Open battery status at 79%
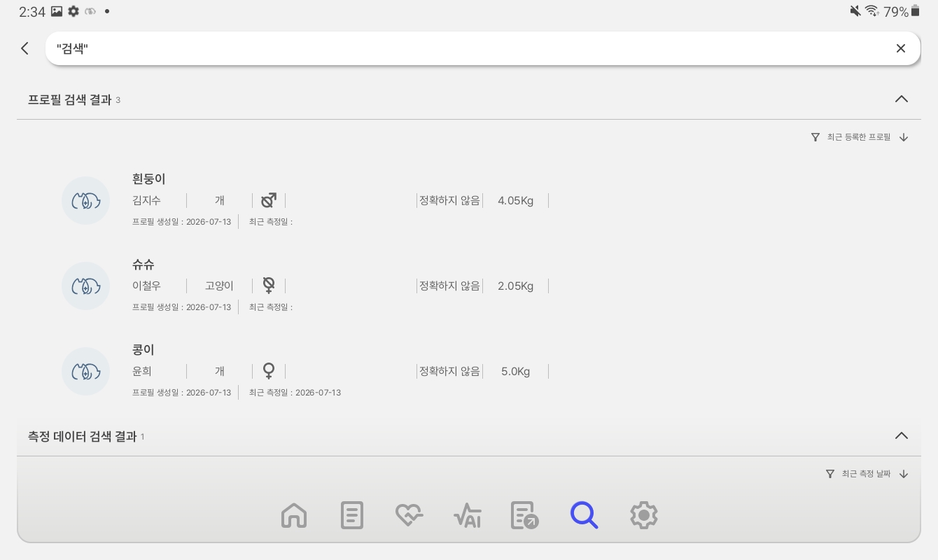 click(902, 11)
